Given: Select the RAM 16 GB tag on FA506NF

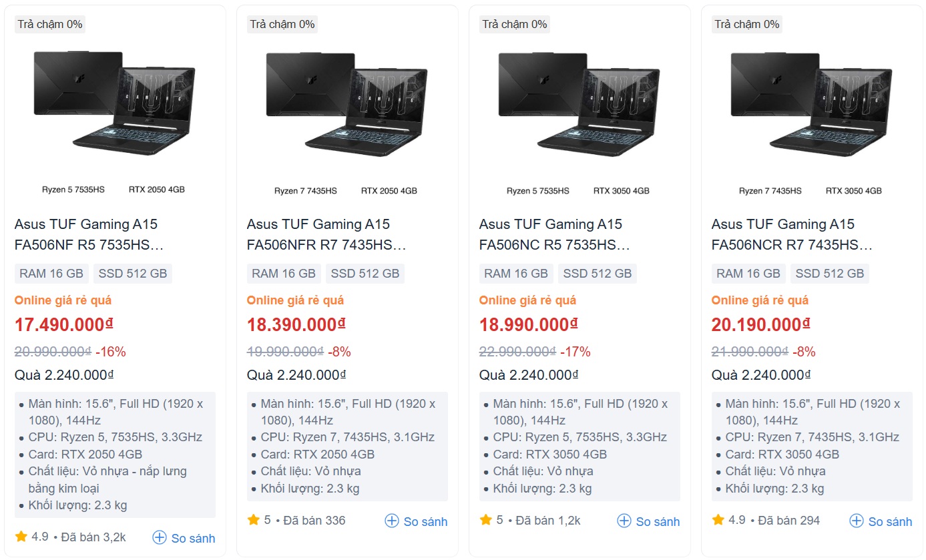Looking at the screenshot, I should (x=51, y=273).
